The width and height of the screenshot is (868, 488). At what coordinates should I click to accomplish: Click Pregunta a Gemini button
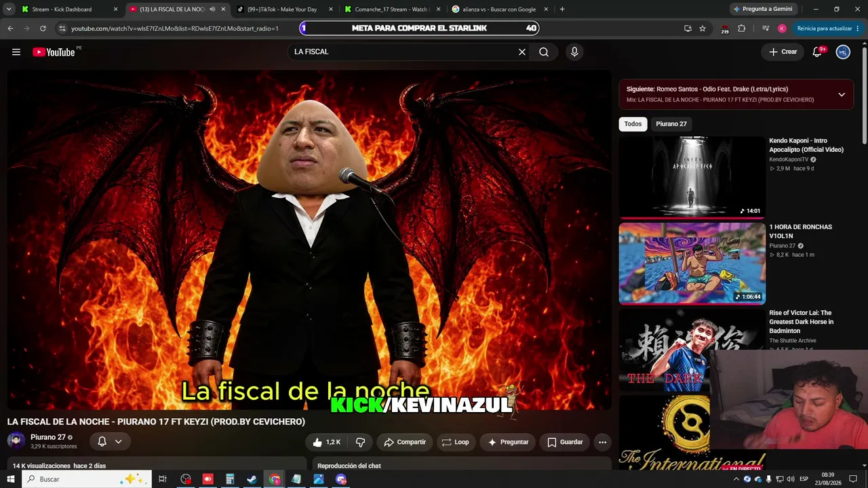762,9
